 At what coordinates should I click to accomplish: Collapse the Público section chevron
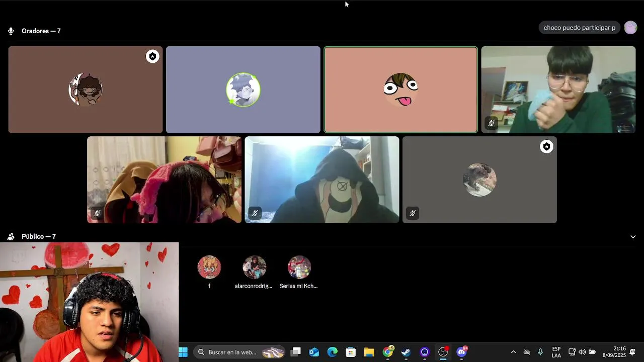633,237
